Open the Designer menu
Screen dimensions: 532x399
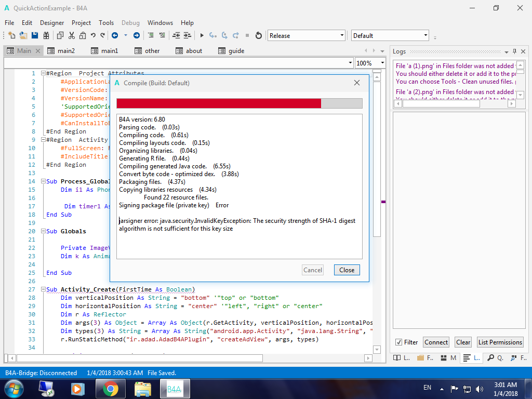pyautogui.click(x=52, y=23)
